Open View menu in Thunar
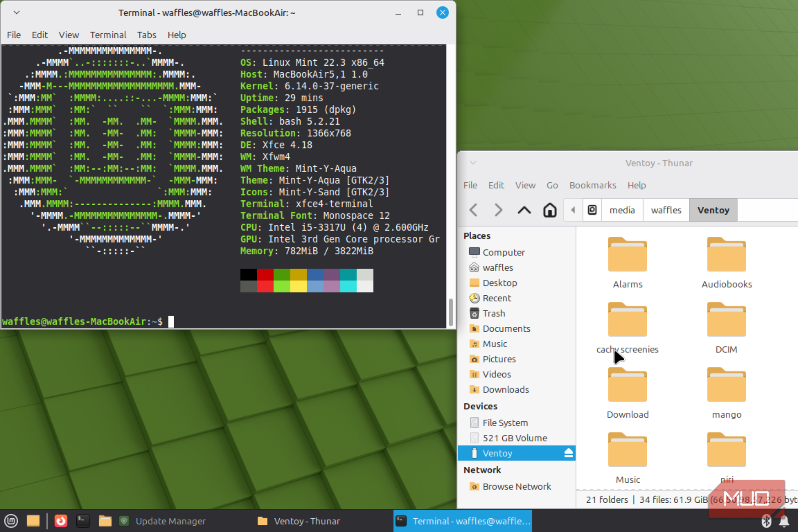Image resolution: width=798 pixels, height=532 pixels. coord(525,185)
